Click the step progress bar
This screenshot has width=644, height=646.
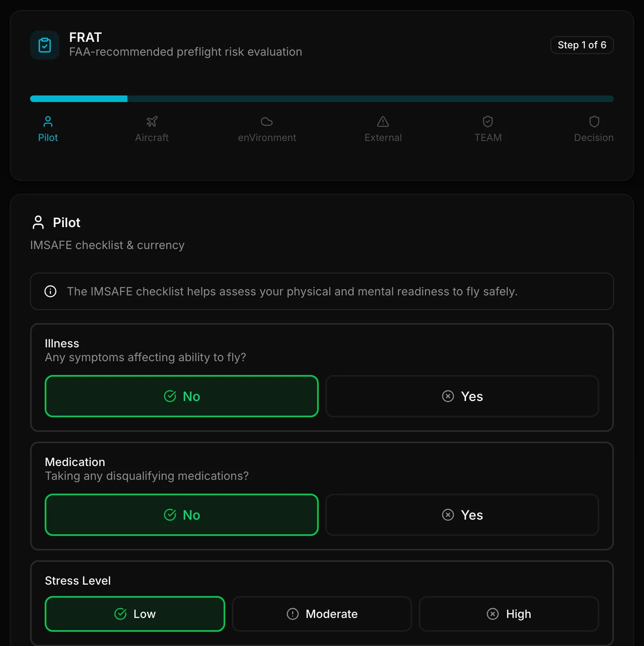[322, 99]
